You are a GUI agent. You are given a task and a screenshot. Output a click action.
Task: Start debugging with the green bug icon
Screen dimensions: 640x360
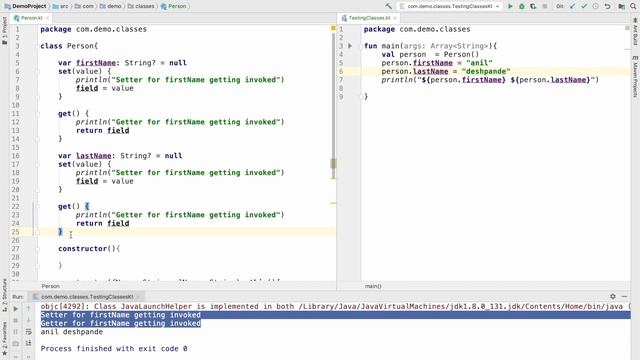(522, 6)
